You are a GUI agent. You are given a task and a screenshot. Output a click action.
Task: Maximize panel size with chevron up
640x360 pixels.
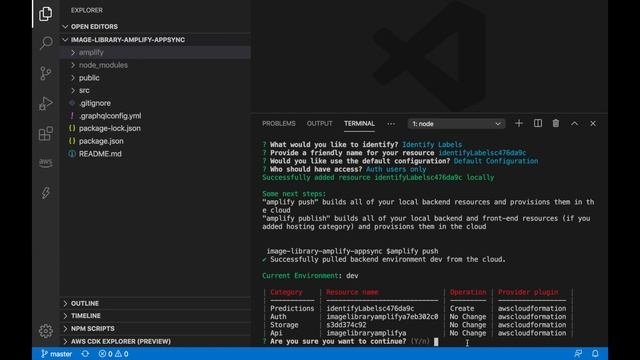coord(574,123)
